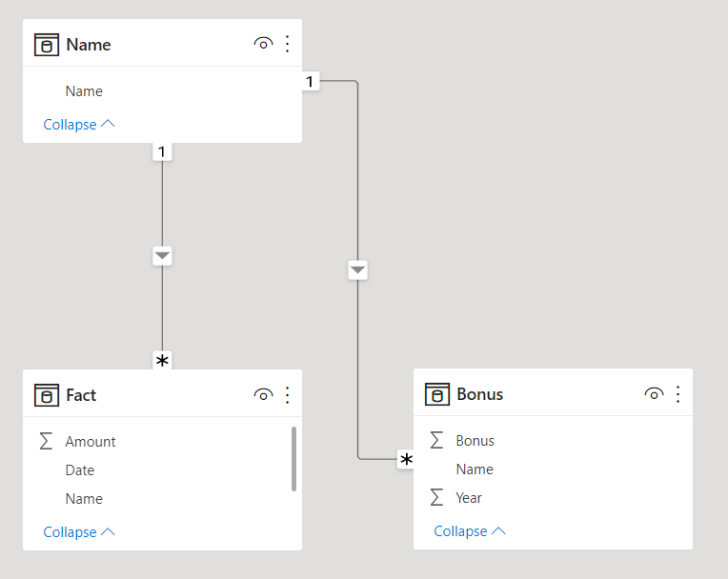The height and width of the screenshot is (579, 728).
Task: Click the '1' cardinality marker right of Name table
Action: pos(310,82)
